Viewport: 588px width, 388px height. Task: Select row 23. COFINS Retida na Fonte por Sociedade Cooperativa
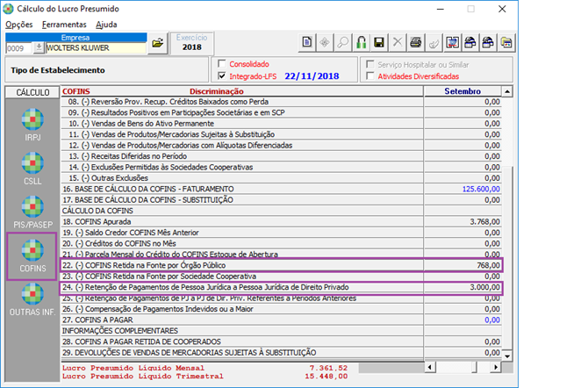click(242, 277)
